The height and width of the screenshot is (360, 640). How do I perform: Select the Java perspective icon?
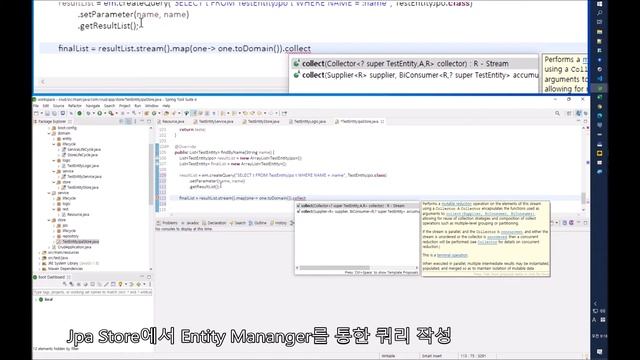(x=579, y=113)
